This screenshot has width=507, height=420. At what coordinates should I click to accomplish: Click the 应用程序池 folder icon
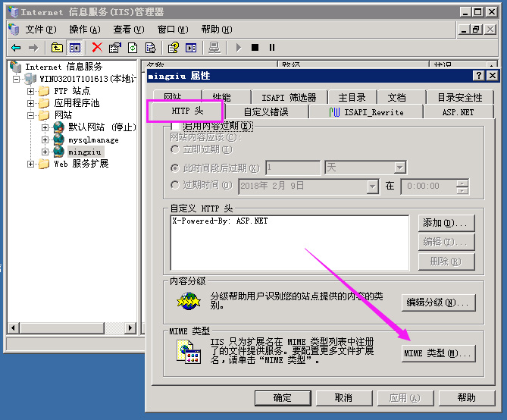[x=44, y=103]
